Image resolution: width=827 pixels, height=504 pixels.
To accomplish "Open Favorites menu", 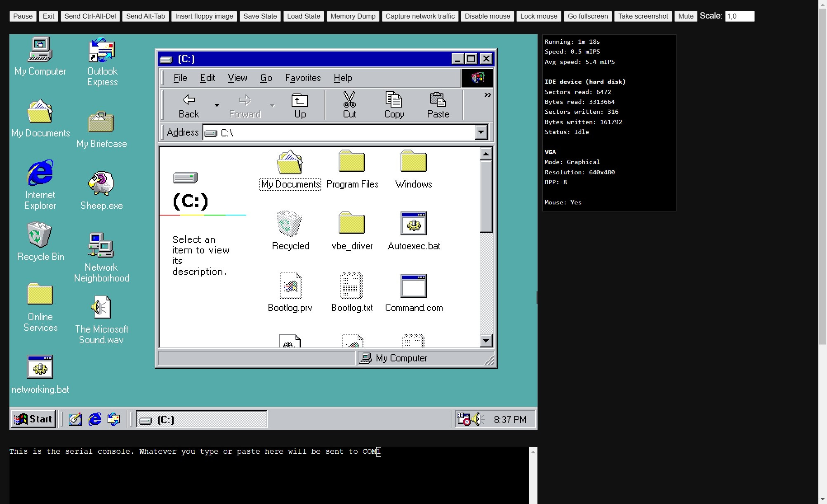I will coord(303,78).
